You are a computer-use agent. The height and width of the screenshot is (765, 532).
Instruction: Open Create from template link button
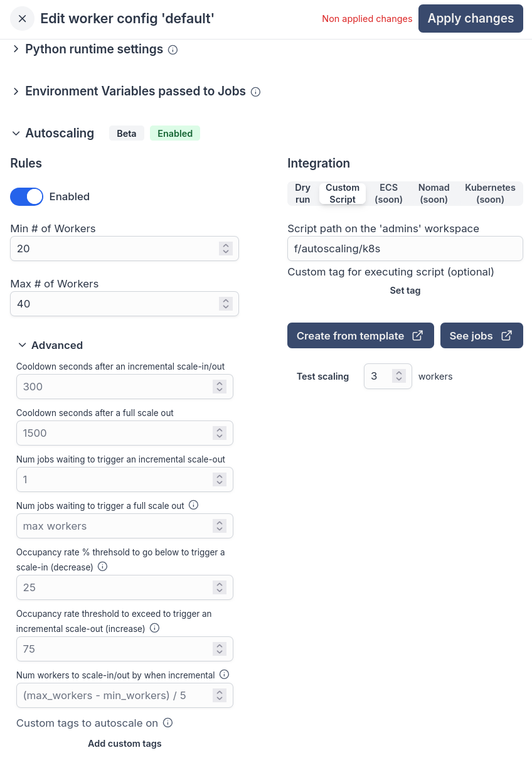coord(361,336)
